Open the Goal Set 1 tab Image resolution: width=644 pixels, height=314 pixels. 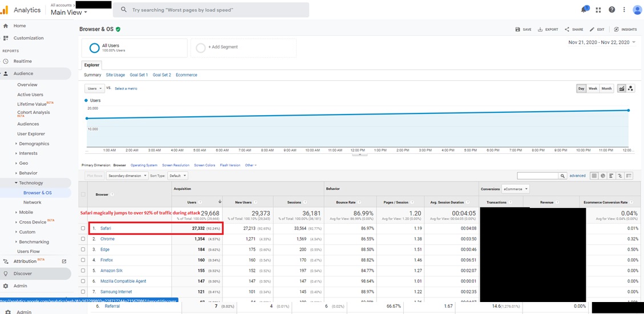click(x=139, y=75)
